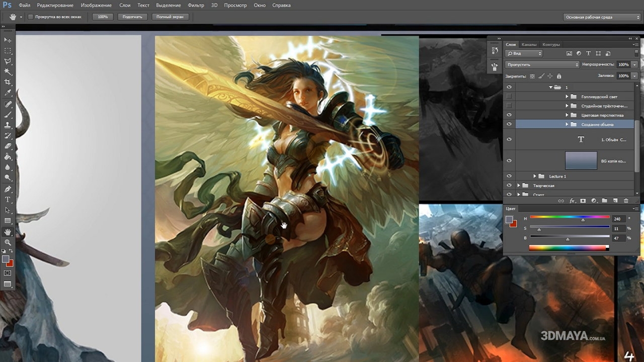Click the Create new layer icon

click(x=615, y=201)
